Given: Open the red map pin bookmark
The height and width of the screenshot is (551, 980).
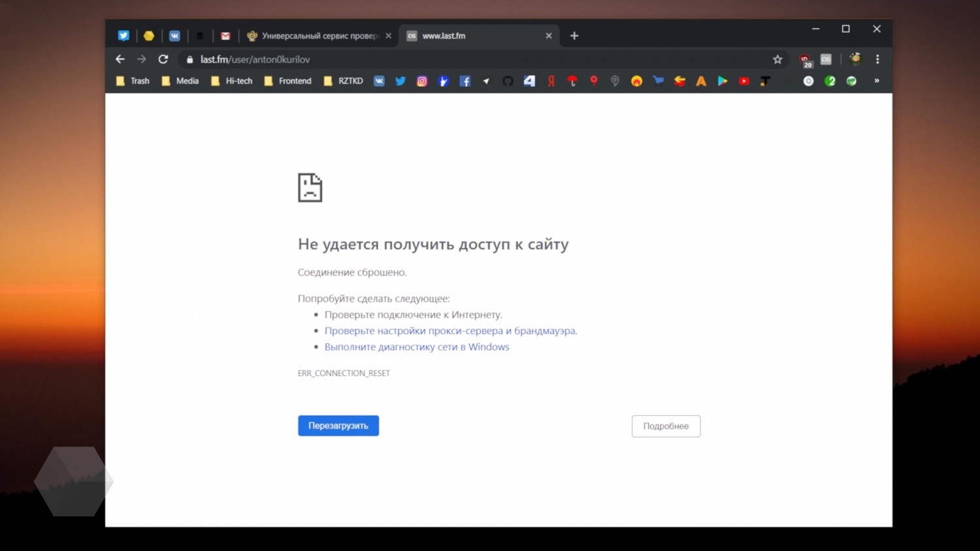Looking at the screenshot, I should click(594, 81).
